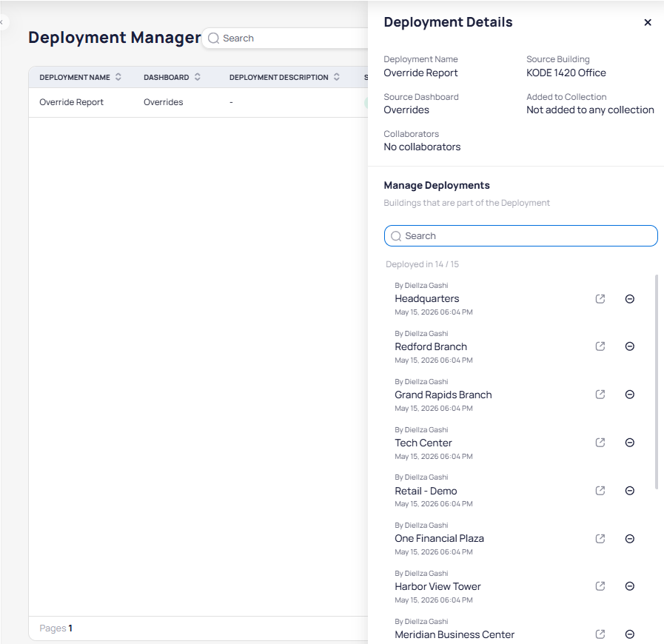
Task: Remove Retail - Demo from deployment
Action: 629,491
